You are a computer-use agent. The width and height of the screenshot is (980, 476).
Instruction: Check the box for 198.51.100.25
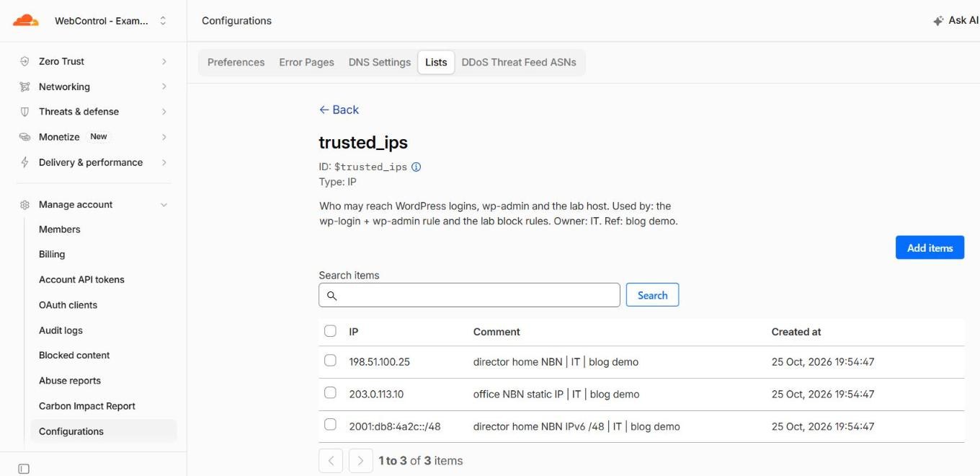[330, 361]
